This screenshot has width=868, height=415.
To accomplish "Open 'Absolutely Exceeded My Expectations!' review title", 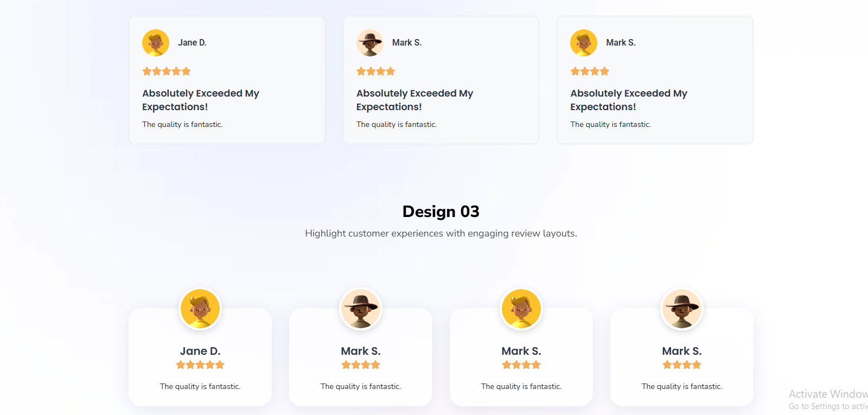I will [x=201, y=100].
